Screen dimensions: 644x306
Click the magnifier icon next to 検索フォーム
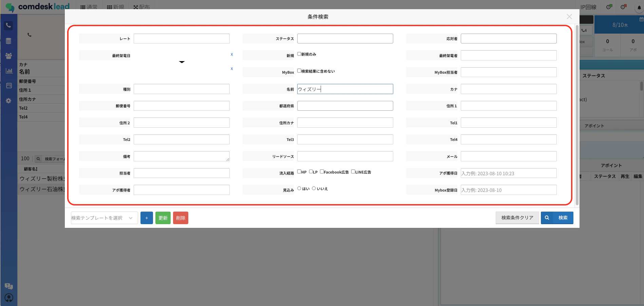[x=38, y=159]
